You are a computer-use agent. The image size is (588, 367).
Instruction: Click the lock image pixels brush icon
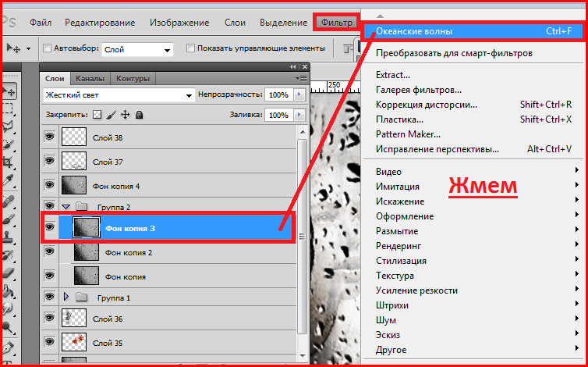[112, 115]
